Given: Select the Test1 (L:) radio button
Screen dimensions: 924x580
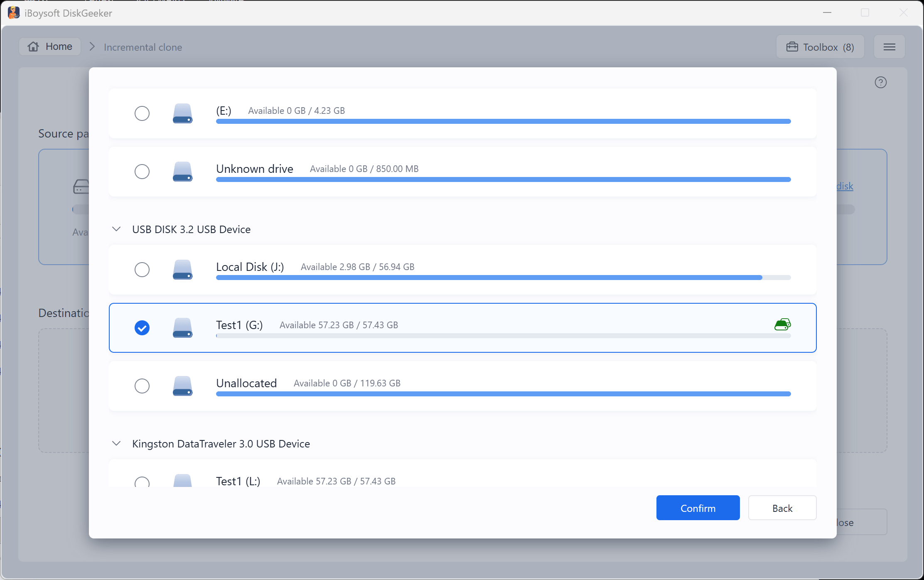Looking at the screenshot, I should (x=142, y=482).
